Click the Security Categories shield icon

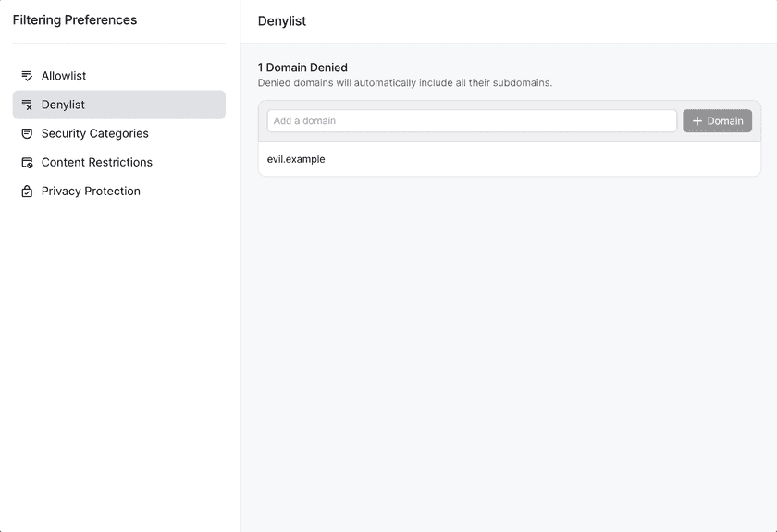pyautogui.click(x=27, y=133)
